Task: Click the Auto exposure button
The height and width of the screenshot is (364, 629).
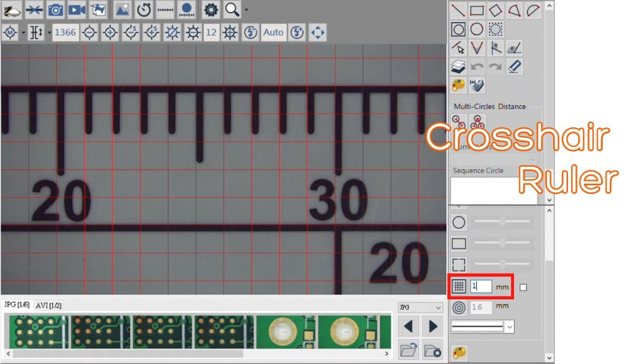Action: pyautogui.click(x=273, y=32)
